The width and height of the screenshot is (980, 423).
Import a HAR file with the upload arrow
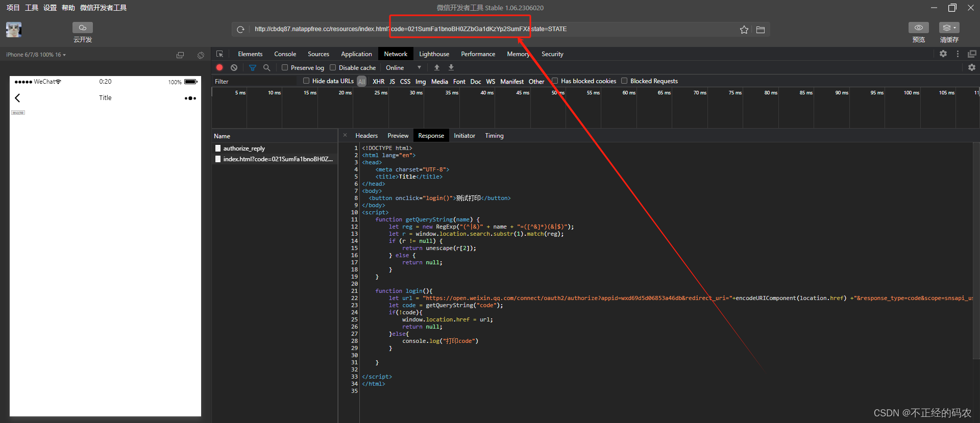click(x=437, y=67)
